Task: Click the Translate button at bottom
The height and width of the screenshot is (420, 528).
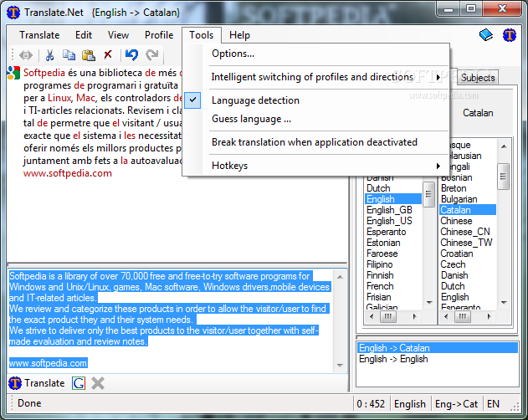Action: coord(36,383)
